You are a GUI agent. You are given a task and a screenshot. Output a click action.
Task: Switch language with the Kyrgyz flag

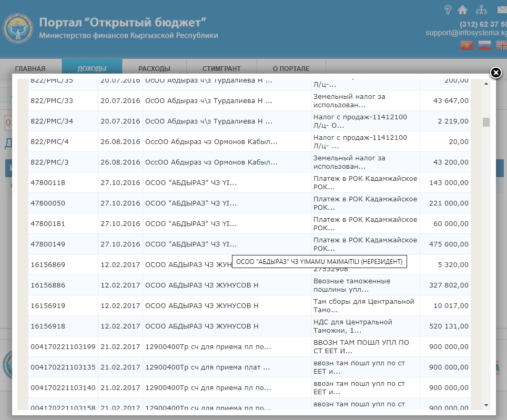(467, 46)
